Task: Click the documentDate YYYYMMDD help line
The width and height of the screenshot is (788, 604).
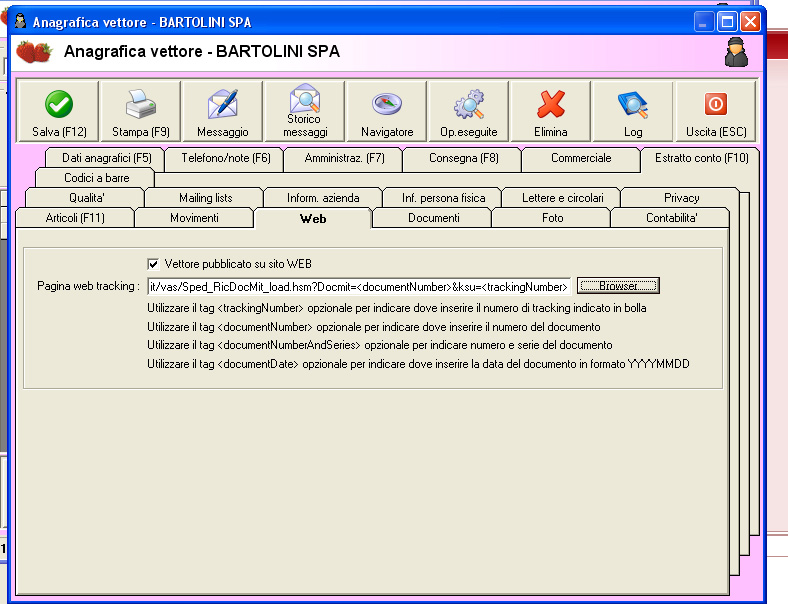Action: coord(418,364)
